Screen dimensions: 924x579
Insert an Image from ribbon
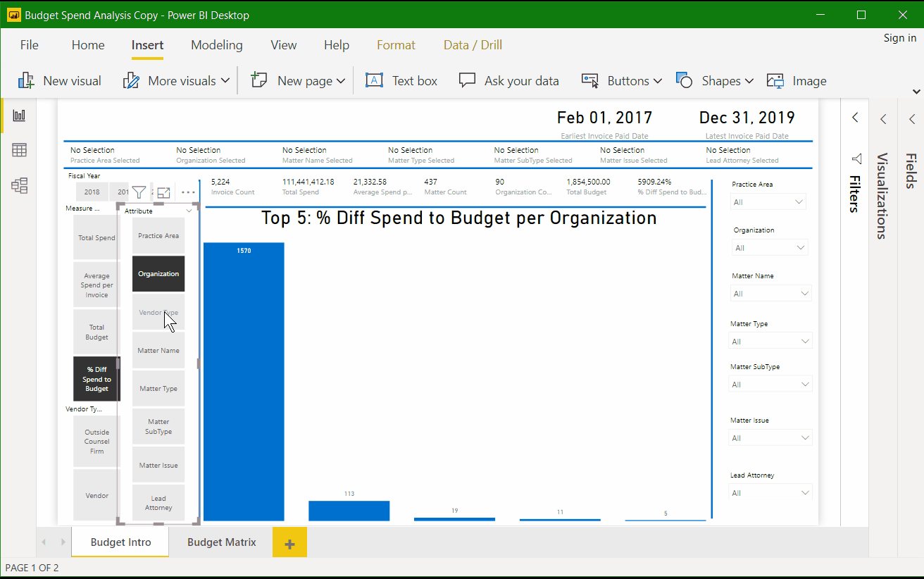pyautogui.click(x=797, y=81)
